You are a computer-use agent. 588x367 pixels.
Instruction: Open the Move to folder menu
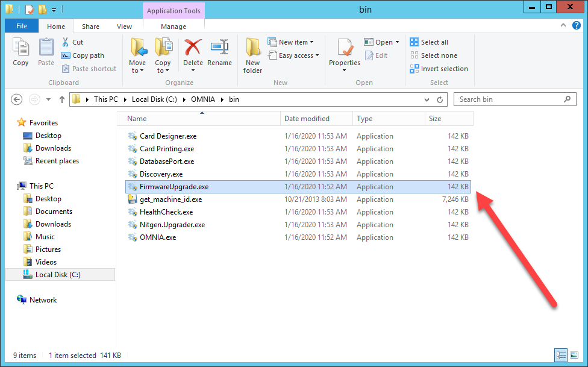[137, 55]
